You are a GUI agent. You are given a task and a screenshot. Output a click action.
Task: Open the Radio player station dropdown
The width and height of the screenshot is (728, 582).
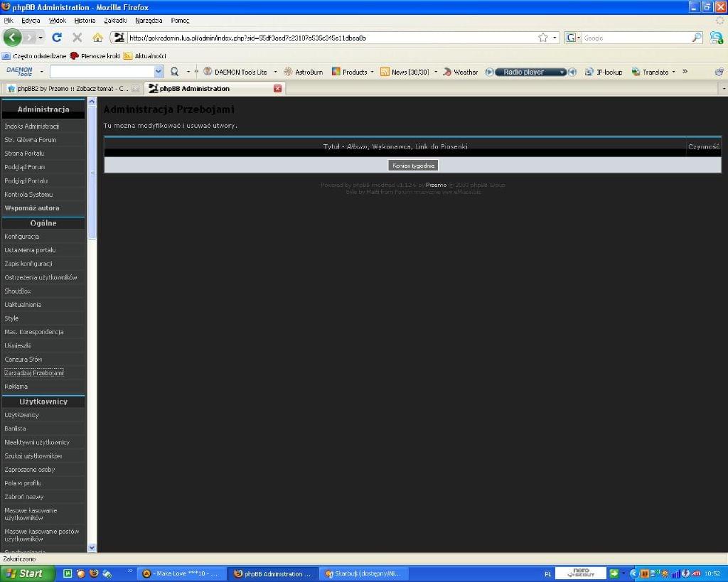(562, 72)
